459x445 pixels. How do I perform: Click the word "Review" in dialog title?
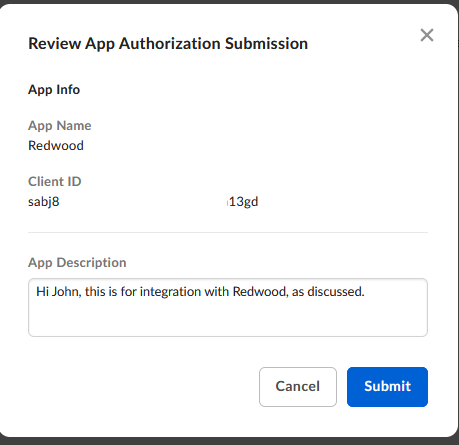[55, 44]
